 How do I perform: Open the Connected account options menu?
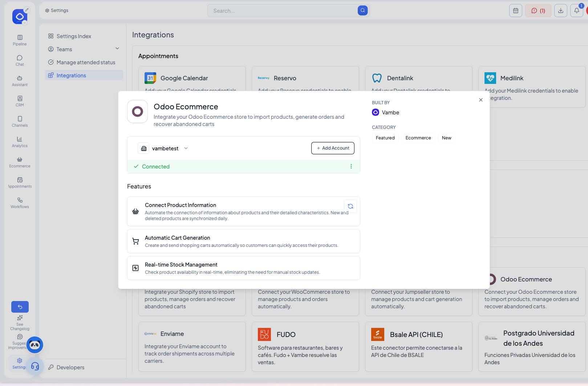pos(351,166)
